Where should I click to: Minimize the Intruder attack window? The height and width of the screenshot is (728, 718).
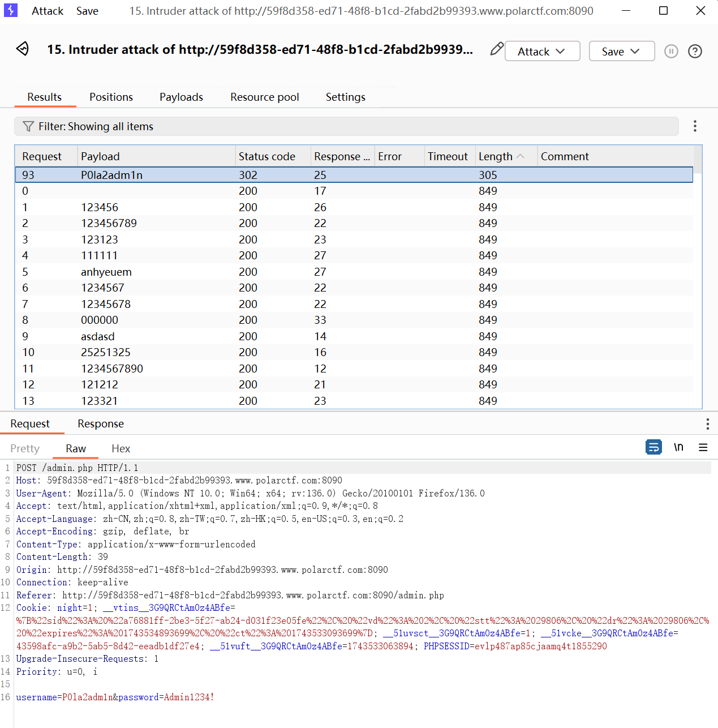point(626,11)
